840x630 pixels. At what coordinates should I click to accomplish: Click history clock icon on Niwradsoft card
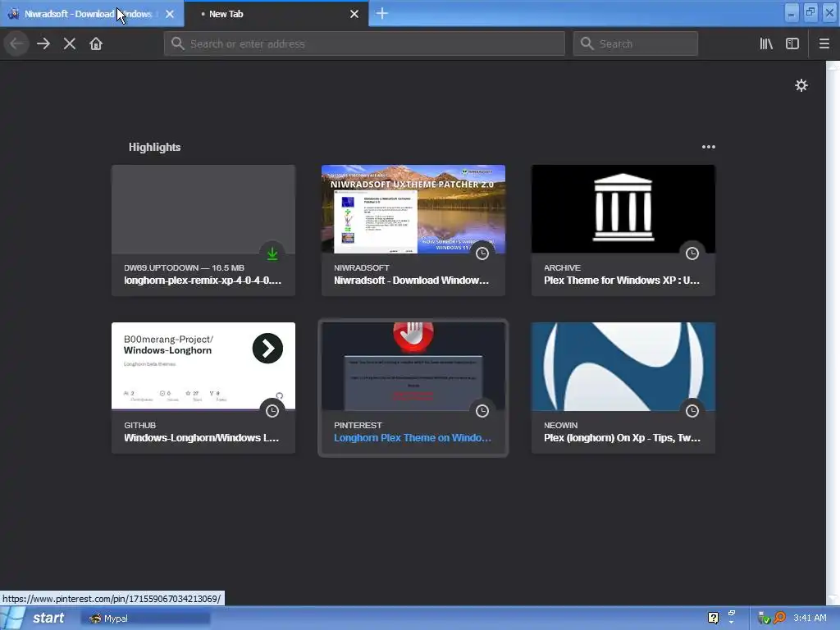point(482,253)
